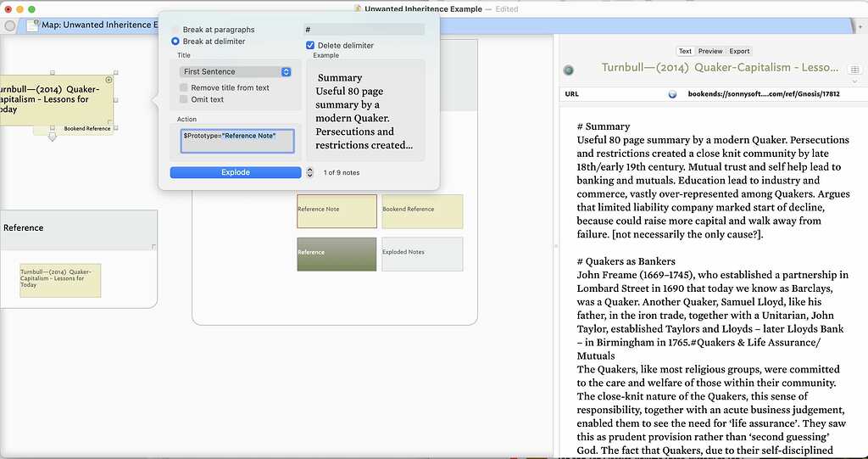Select the Bookend Reference prototype box

tap(422, 210)
